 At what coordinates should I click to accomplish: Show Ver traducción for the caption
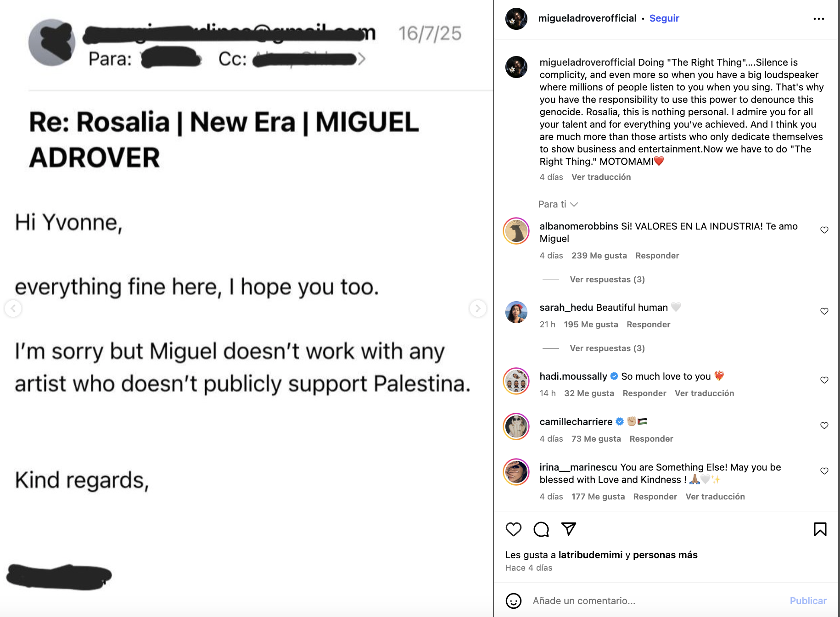pos(601,177)
